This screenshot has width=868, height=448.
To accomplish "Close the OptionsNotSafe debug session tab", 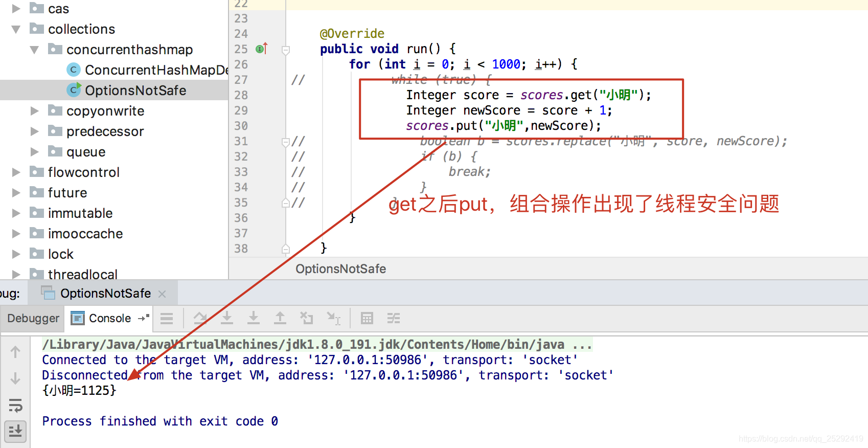I will (x=162, y=294).
